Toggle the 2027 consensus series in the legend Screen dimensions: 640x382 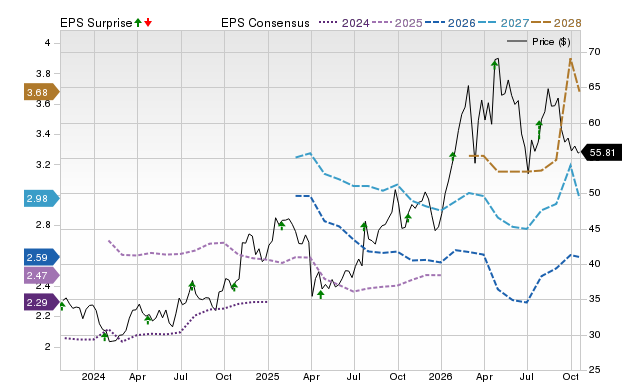tap(503, 23)
